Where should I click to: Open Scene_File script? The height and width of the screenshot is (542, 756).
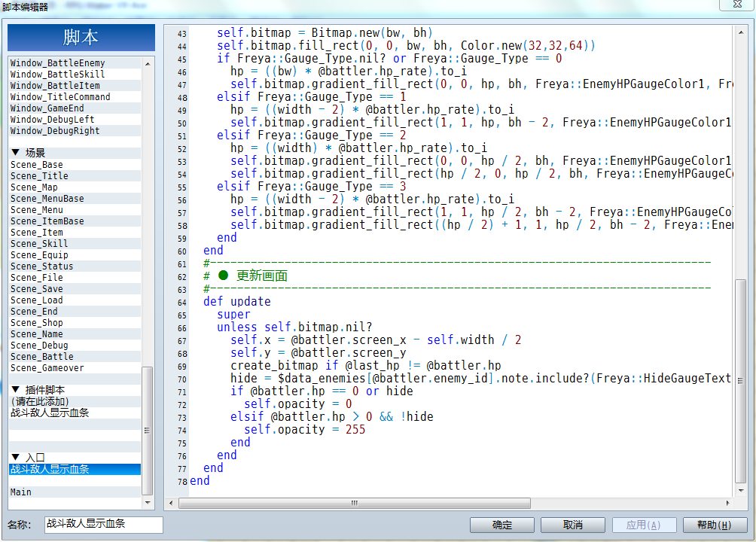[x=75, y=278]
